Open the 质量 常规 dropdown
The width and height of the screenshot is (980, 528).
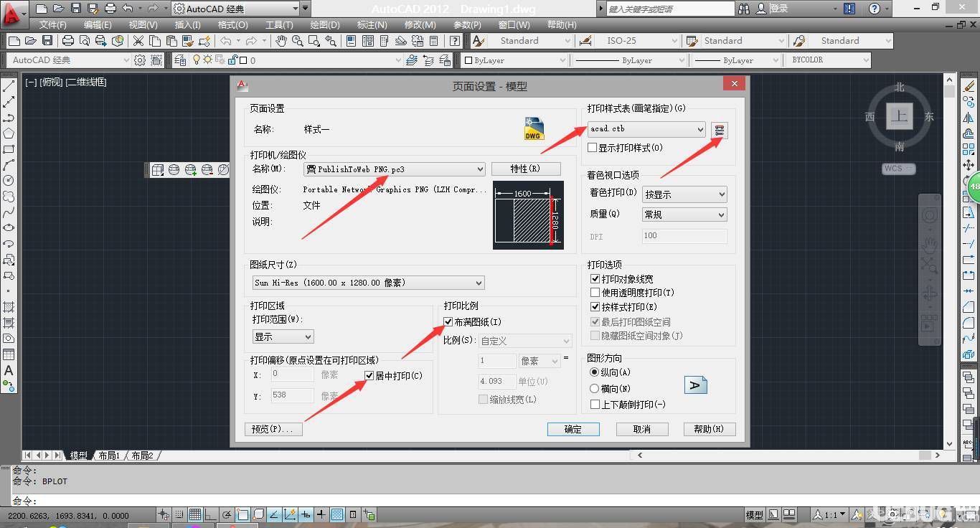[684, 214]
